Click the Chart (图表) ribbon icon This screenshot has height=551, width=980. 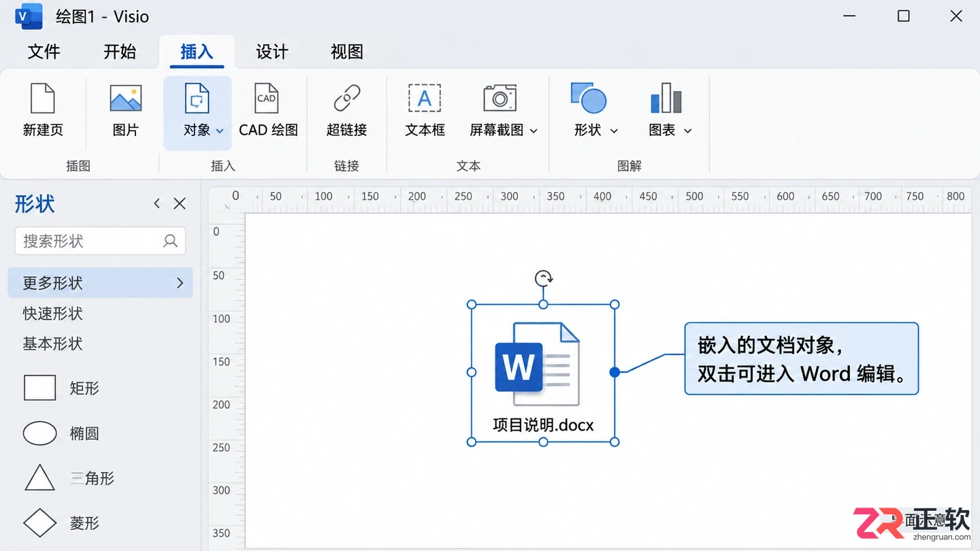[x=666, y=98]
